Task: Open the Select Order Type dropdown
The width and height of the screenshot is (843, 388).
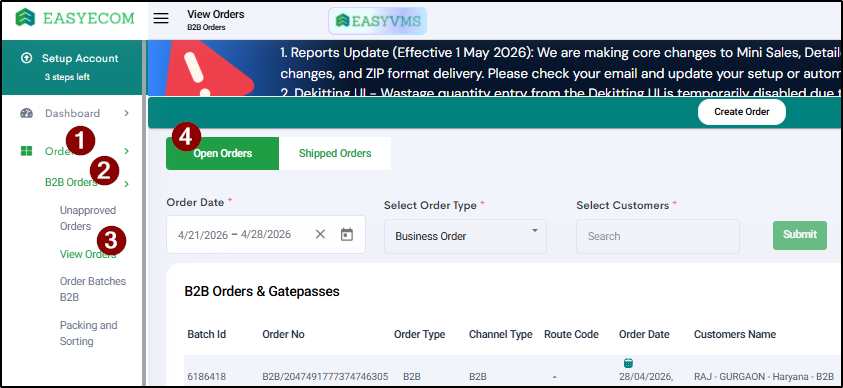Action: [465, 236]
